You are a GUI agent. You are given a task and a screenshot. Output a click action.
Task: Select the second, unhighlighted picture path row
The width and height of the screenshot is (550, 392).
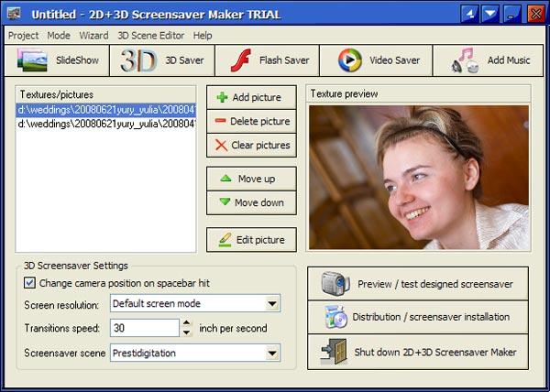[106, 124]
